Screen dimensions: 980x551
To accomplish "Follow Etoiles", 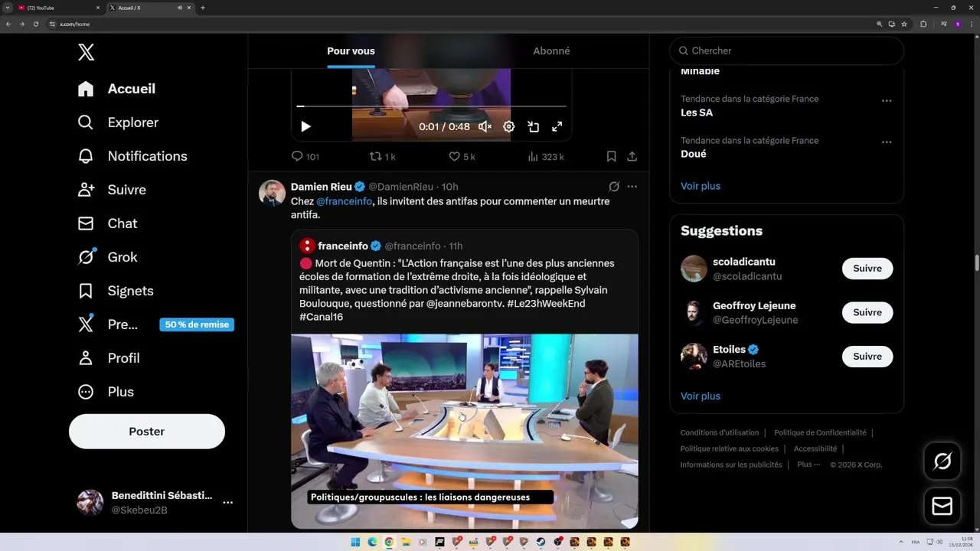I will click(867, 357).
